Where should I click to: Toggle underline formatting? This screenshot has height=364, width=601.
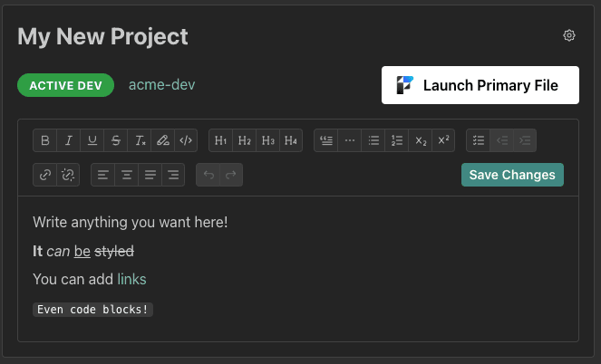(92, 140)
